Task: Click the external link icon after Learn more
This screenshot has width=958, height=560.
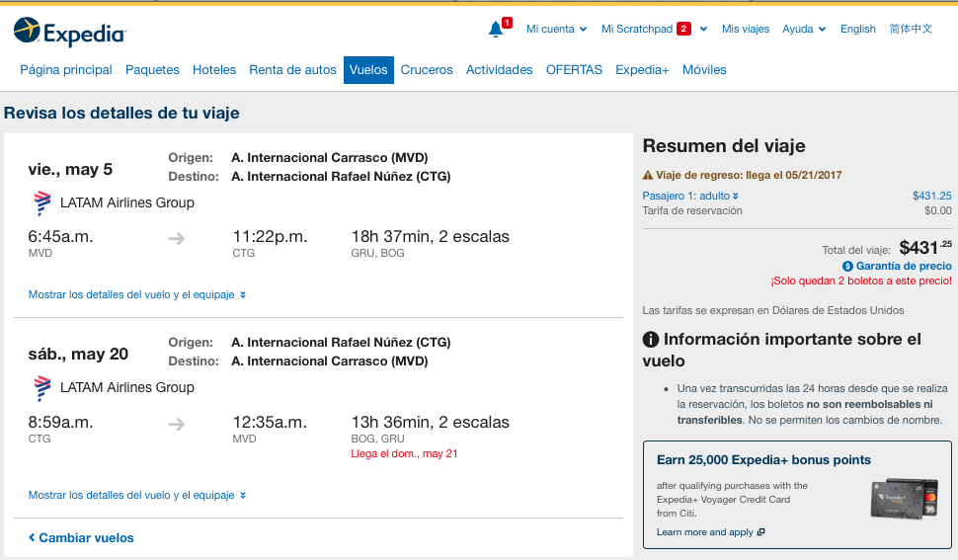Action: coord(760,532)
